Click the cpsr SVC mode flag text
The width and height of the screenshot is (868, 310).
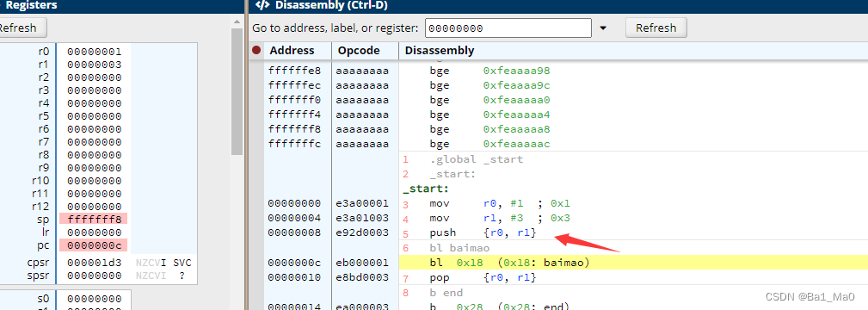(x=182, y=263)
